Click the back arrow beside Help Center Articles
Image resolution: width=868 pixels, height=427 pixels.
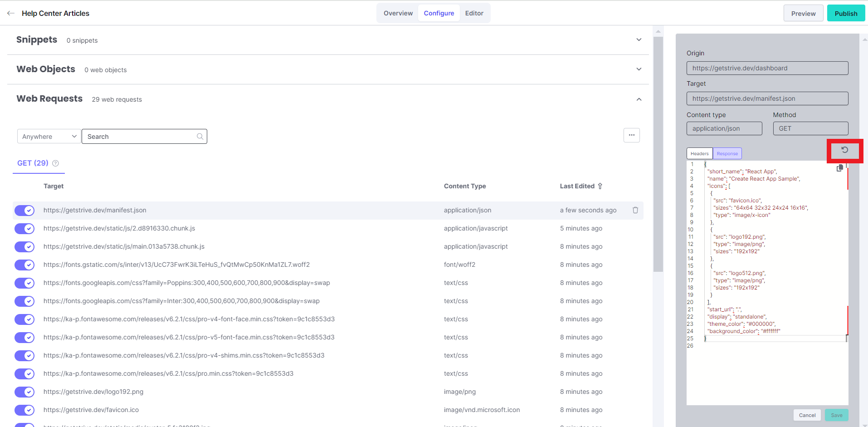click(x=11, y=13)
